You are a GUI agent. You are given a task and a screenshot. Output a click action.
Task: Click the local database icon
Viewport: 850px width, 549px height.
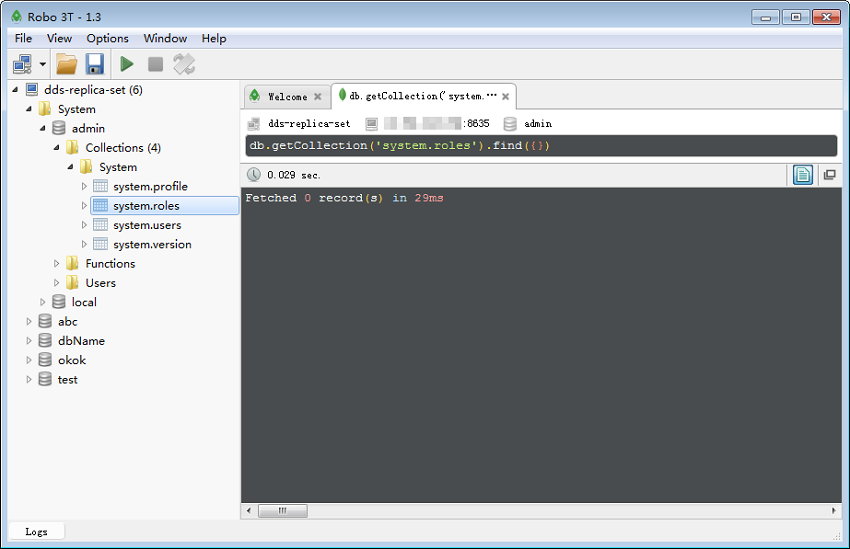coord(59,302)
